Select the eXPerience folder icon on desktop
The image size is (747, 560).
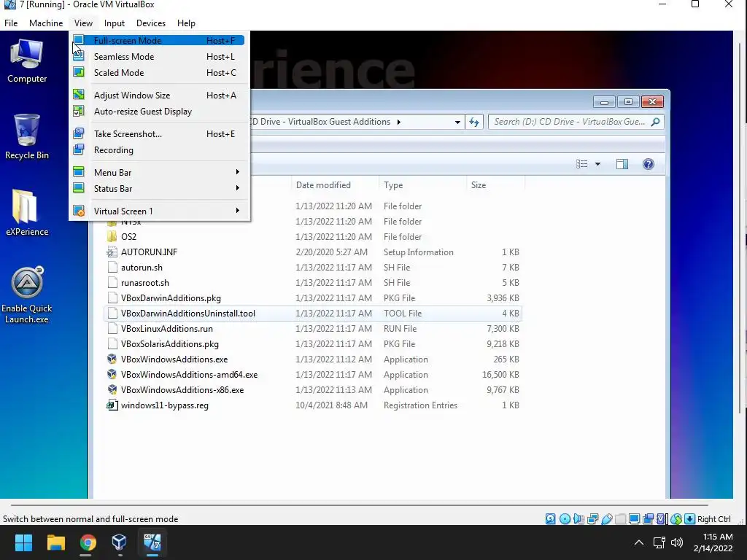coord(27,214)
